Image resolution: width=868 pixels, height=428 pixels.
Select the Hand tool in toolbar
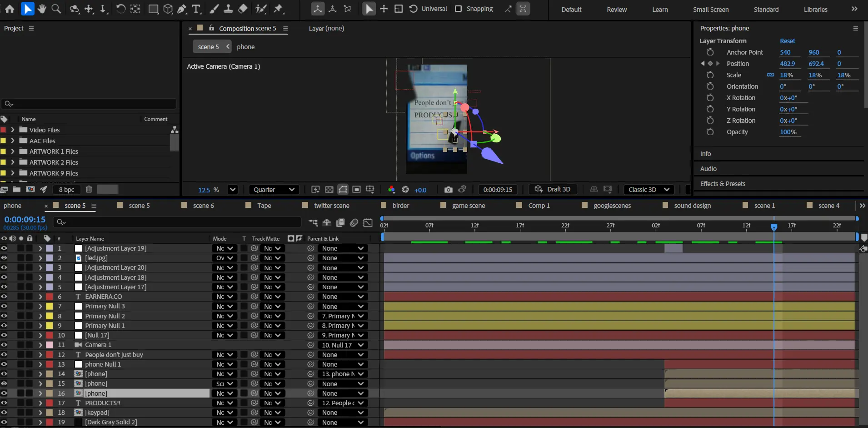42,9
